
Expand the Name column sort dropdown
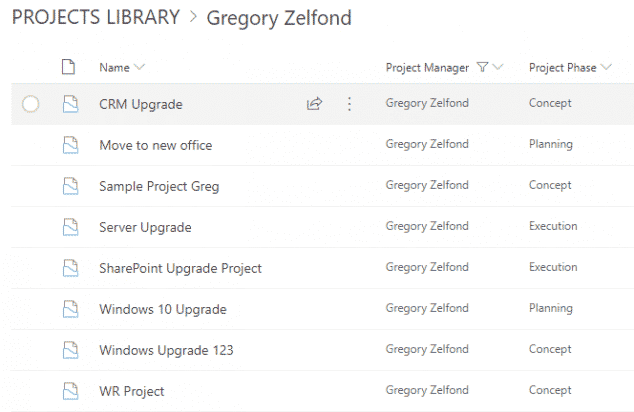click(139, 67)
